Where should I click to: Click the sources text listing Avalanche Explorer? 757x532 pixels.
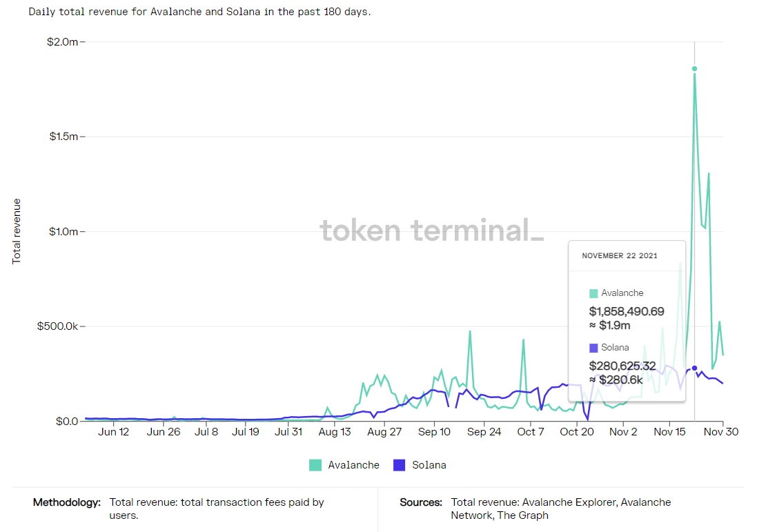[560, 509]
